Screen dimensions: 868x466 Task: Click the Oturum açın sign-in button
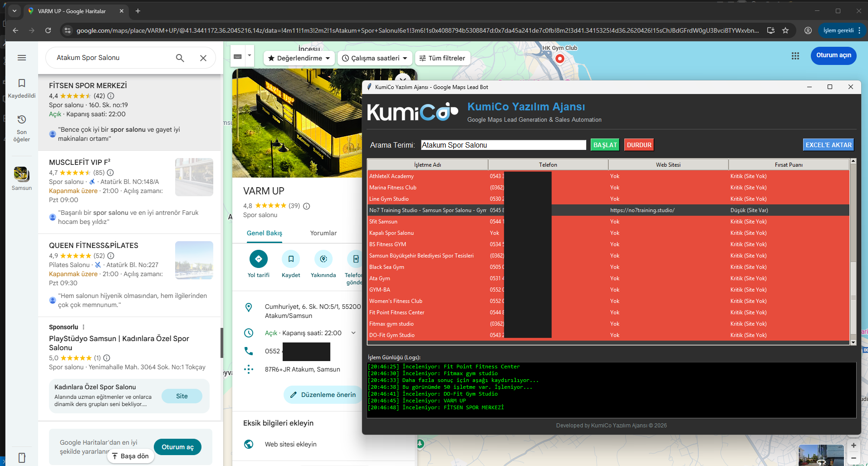point(834,55)
